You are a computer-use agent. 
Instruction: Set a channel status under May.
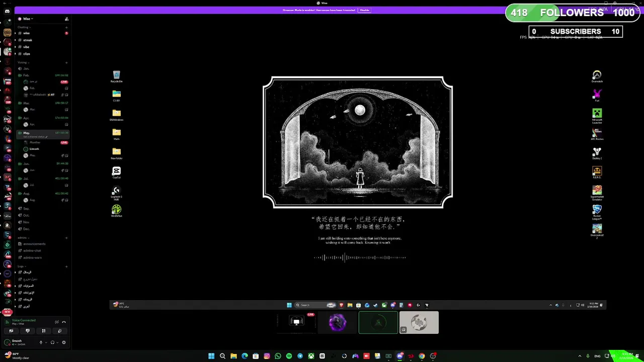(35, 137)
